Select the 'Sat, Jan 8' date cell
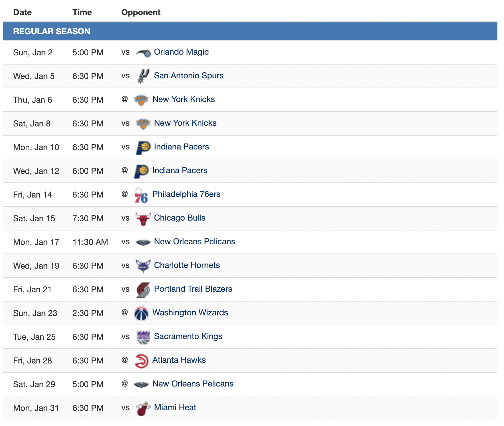504x426 pixels. click(32, 124)
